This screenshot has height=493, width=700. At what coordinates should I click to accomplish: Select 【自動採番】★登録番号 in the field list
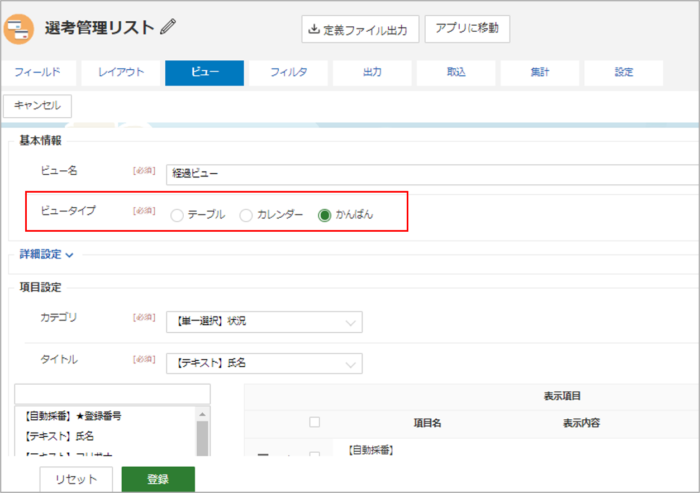coord(72,416)
